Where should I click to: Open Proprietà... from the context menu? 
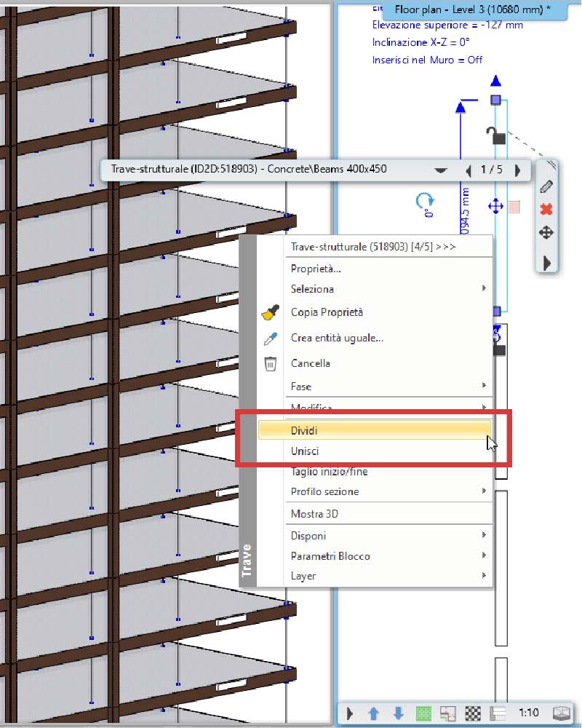[x=316, y=269]
